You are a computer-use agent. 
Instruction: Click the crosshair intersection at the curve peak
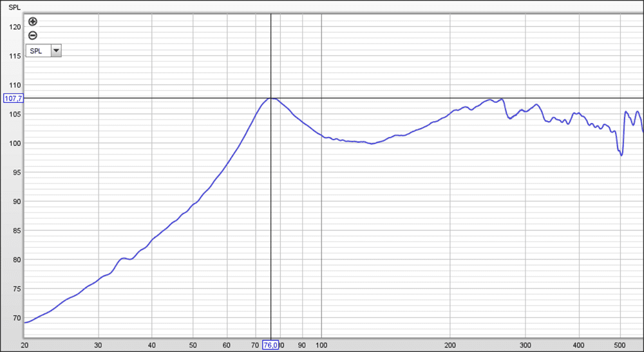(271, 98)
